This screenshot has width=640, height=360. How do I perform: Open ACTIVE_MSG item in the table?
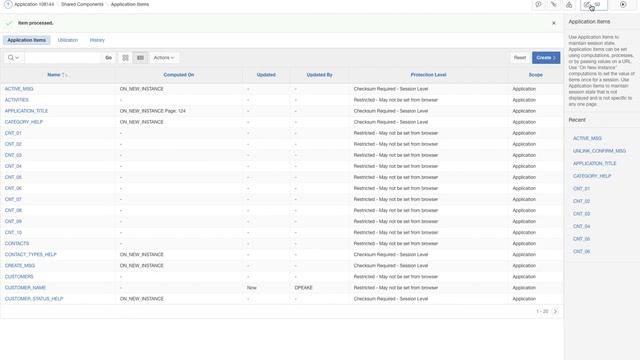19,89
